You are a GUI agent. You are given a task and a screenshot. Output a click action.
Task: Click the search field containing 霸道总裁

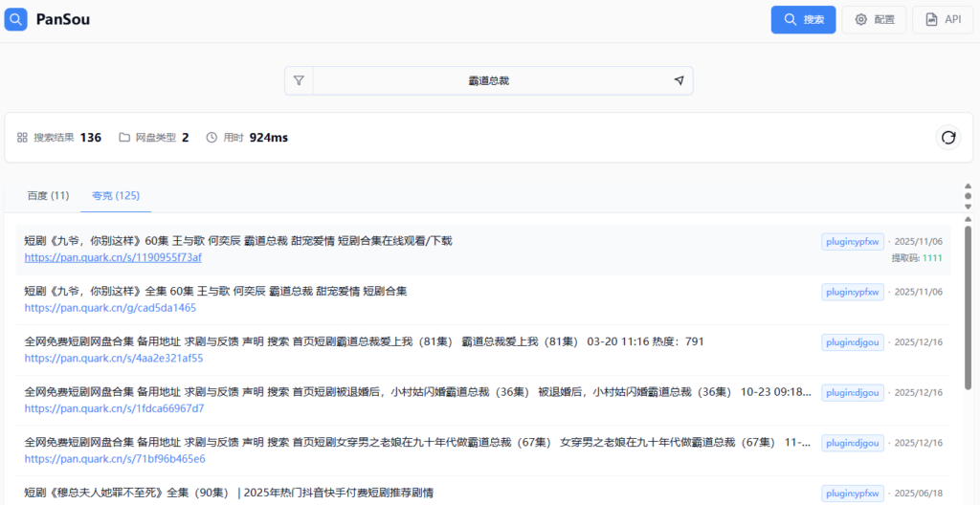(x=489, y=80)
